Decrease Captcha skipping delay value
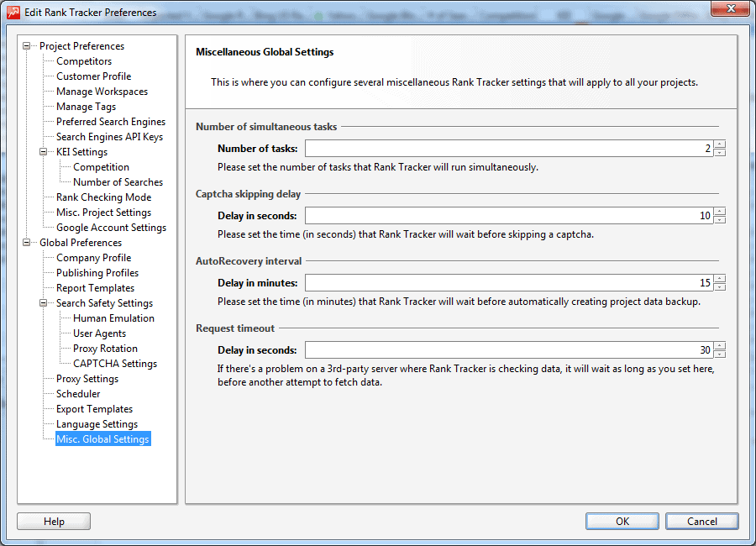Viewport: 756px width, 546px height. click(x=720, y=219)
